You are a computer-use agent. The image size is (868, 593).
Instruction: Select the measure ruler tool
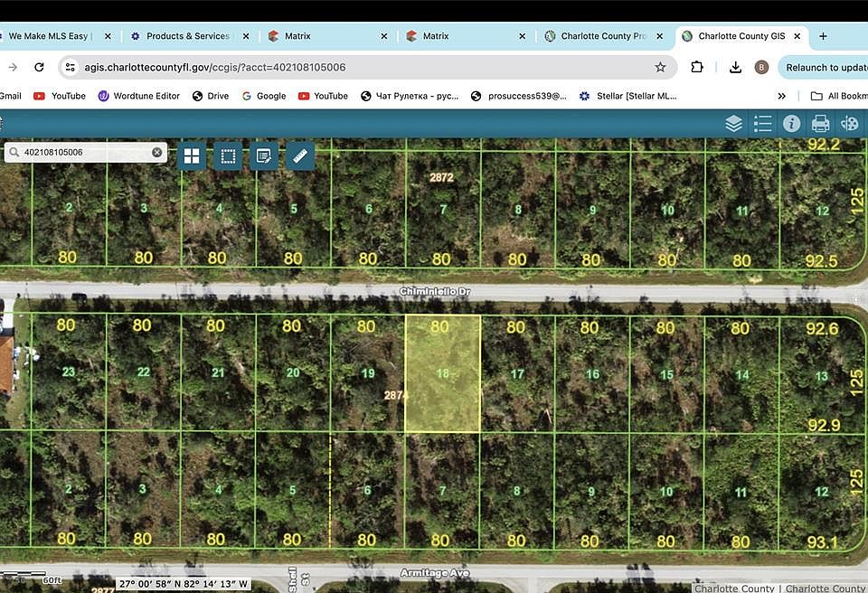(x=300, y=156)
